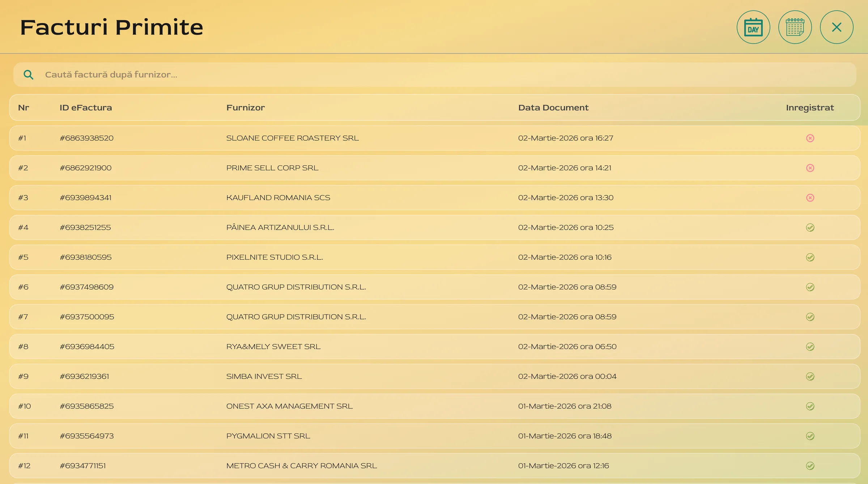Click red unregistered icon for Sloane Coffee Roastery
The width and height of the screenshot is (868, 484).
coord(810,138)
